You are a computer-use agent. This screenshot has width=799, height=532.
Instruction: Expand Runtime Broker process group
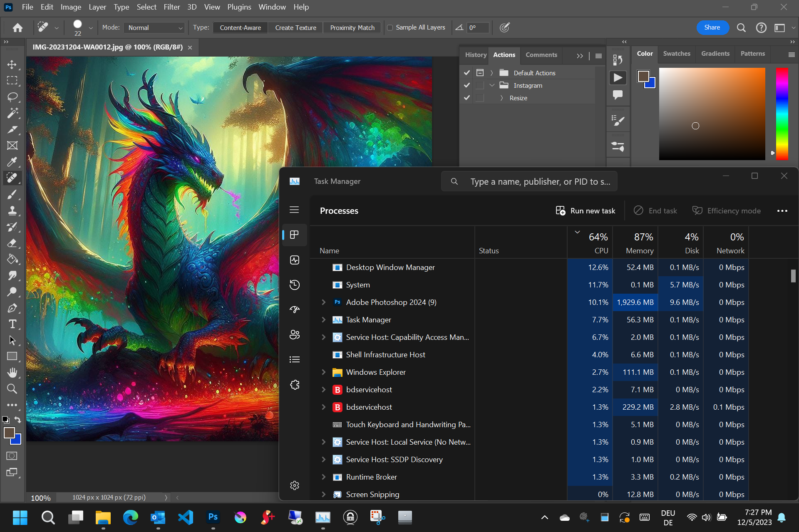pos(323,477)
